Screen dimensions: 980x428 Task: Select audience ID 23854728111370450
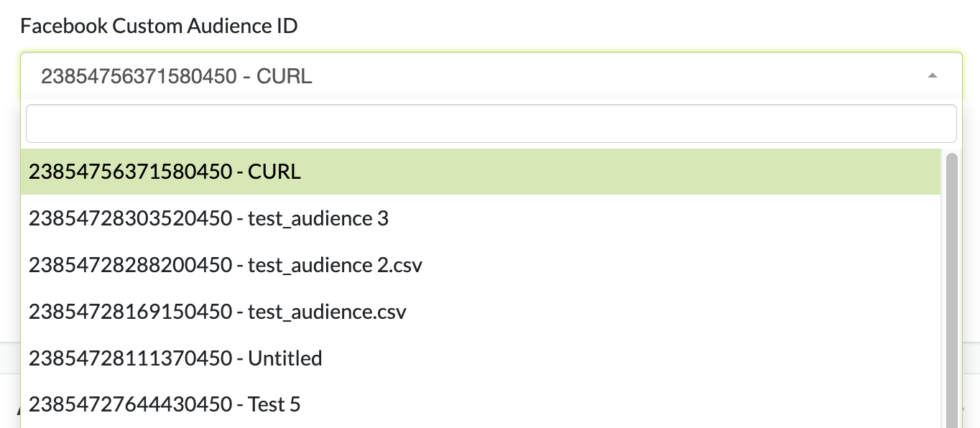coord(130,358)
